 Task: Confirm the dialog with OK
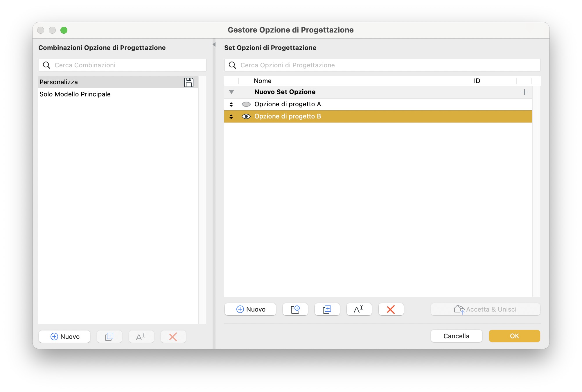coord(514,336)
